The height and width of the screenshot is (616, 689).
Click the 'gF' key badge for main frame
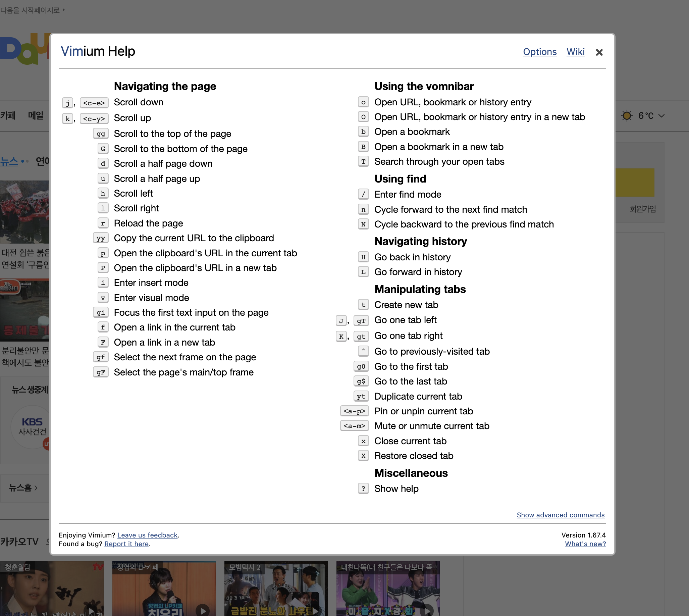tap(101, 372)
